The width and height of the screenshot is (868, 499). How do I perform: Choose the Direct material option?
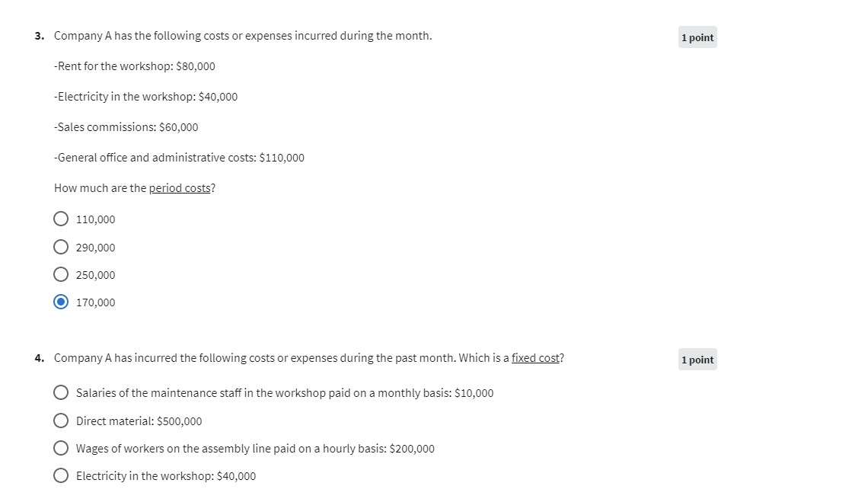tap(61, 420)
